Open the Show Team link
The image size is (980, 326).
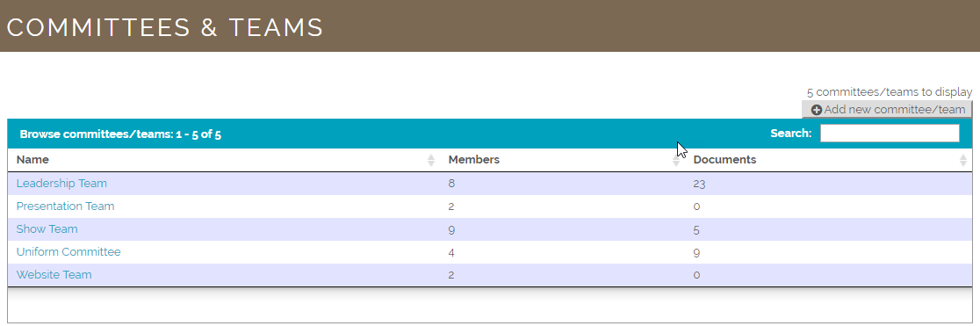coord(47,229)
